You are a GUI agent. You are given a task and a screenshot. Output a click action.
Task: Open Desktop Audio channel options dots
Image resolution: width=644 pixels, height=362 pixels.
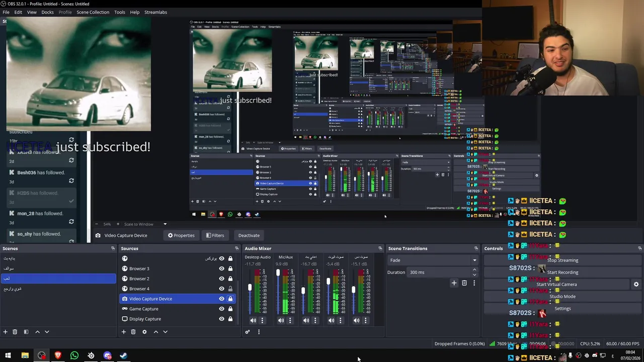[x=262, y=320]
